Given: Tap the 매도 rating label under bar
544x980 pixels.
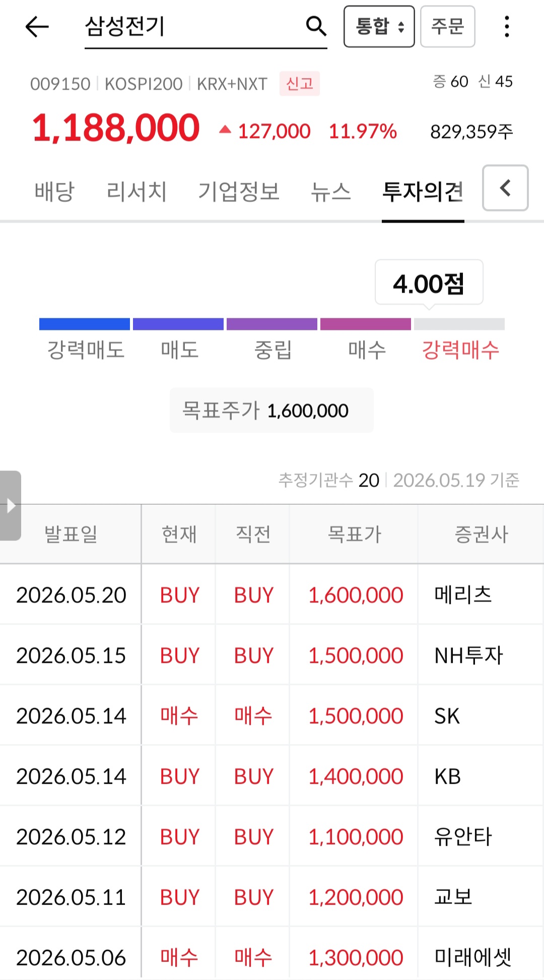Looking at the screenshot, I should pos(179,349).
